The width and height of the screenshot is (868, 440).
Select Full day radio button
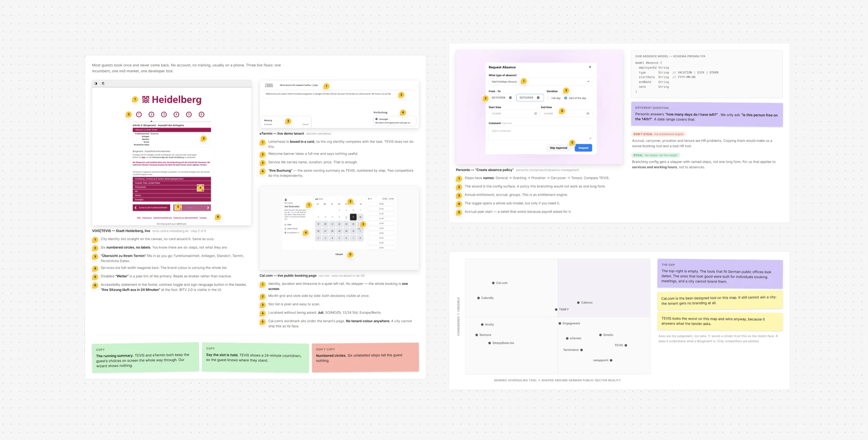pos(548,98)
